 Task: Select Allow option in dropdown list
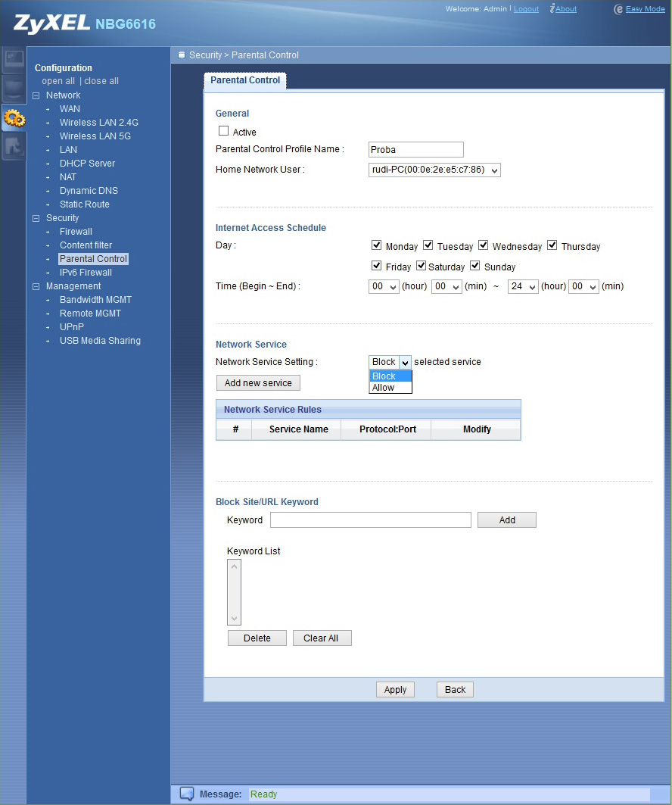tap(390, 388)
